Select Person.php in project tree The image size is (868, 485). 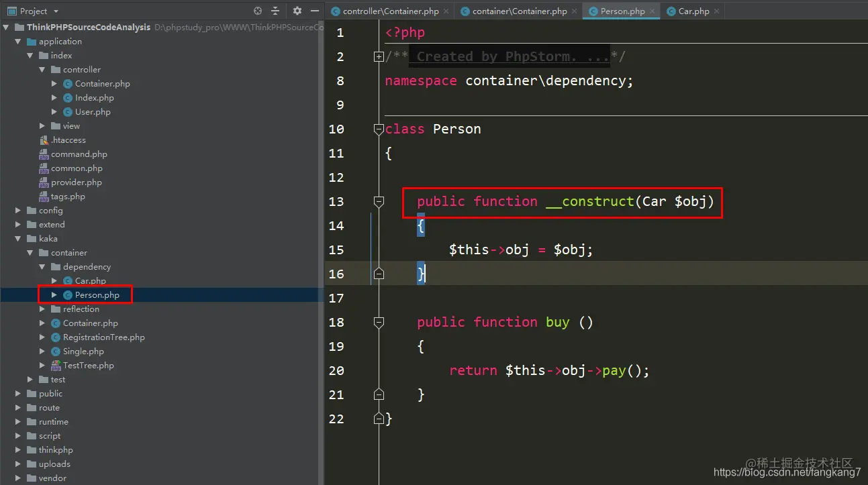[97, 295]
